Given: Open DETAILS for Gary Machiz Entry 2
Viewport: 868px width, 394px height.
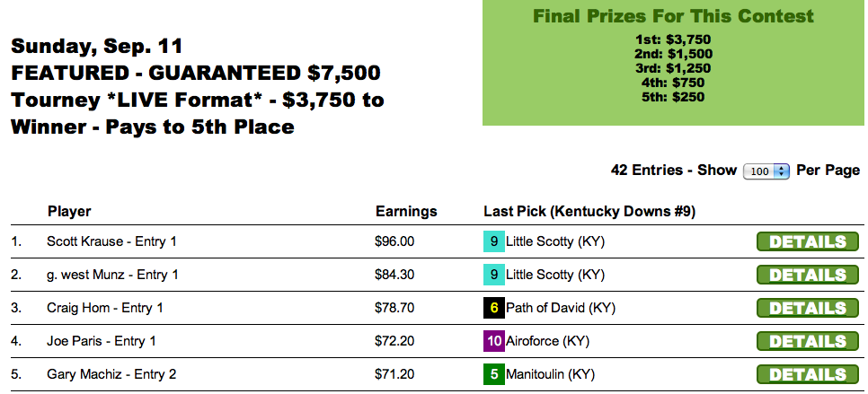Looking at the screenshot, I should point(808,374).
